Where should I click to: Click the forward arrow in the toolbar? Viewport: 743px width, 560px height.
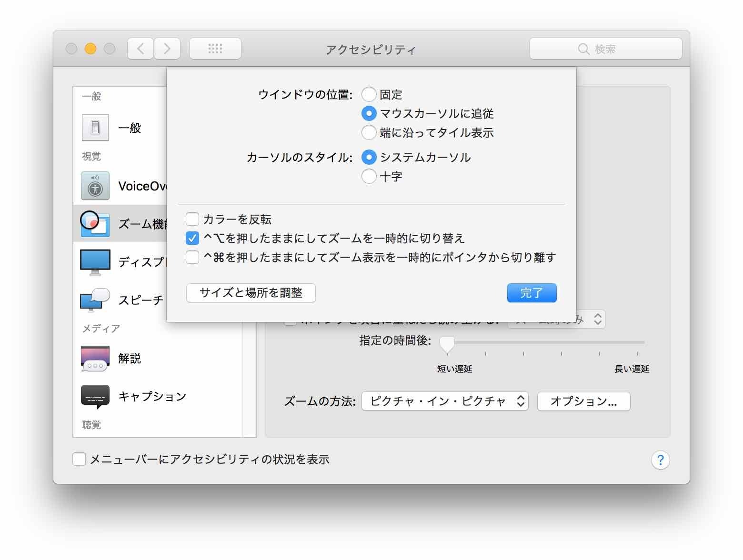coord(167,49)
